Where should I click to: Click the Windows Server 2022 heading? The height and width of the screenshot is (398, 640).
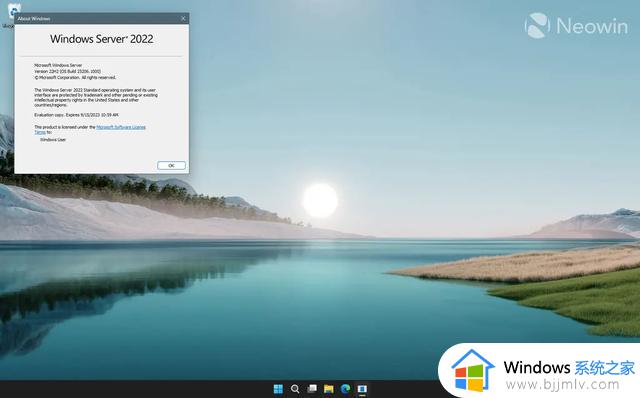[102, 39]
